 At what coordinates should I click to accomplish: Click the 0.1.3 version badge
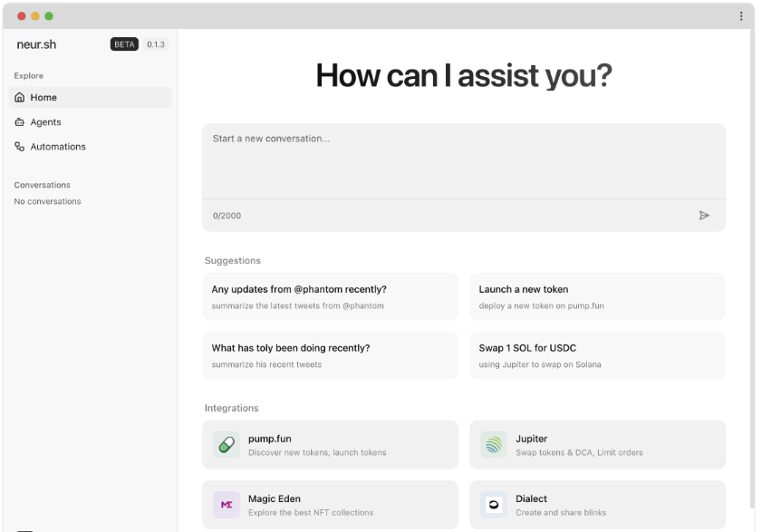point(156,44)
